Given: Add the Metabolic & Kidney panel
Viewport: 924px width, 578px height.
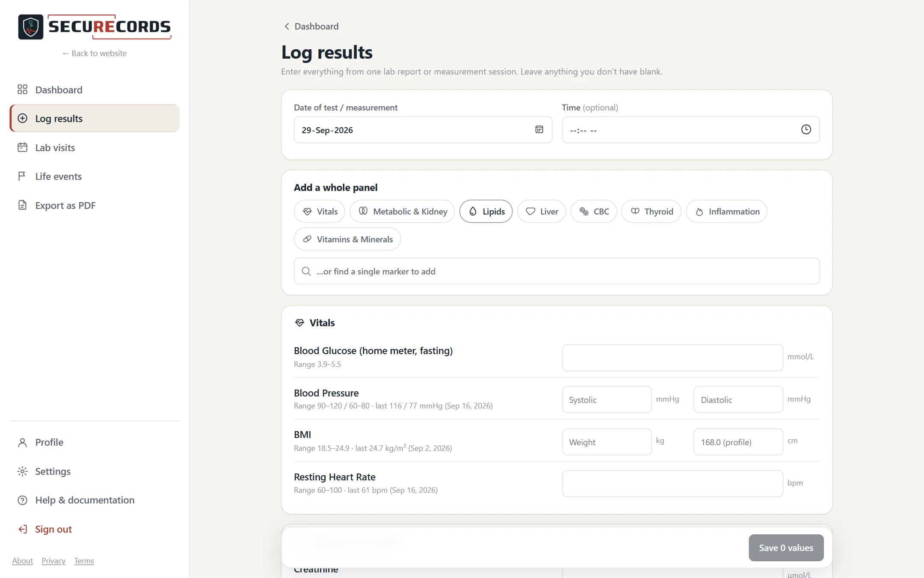Looking at the screenshot, I should 402,211.
